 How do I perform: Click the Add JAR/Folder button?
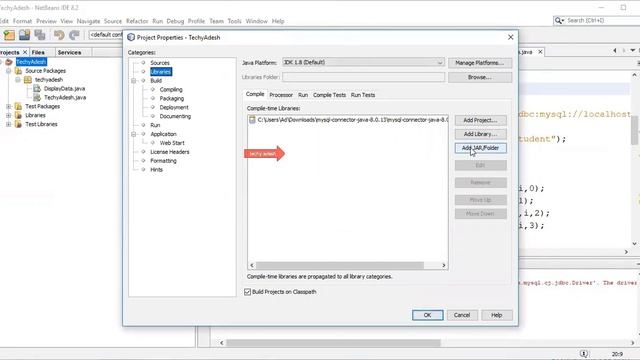tap(480, 148)
